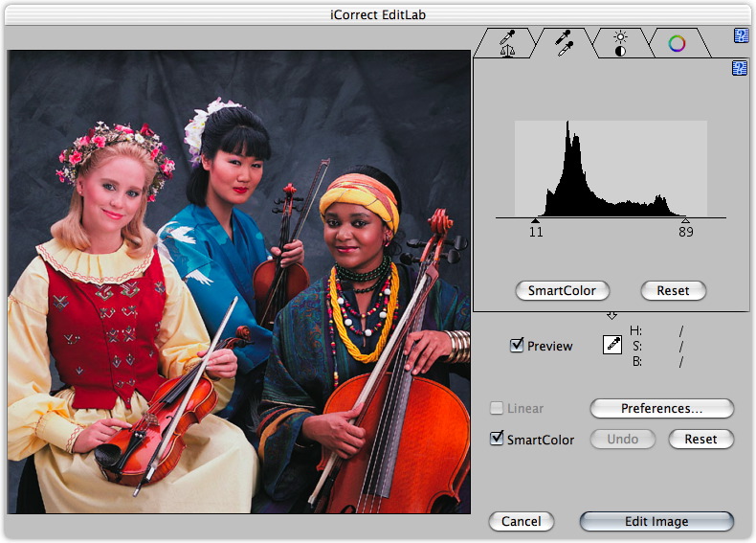Click the Edit Image button
This screenshot has width=756, height=543.
point(656,521)
